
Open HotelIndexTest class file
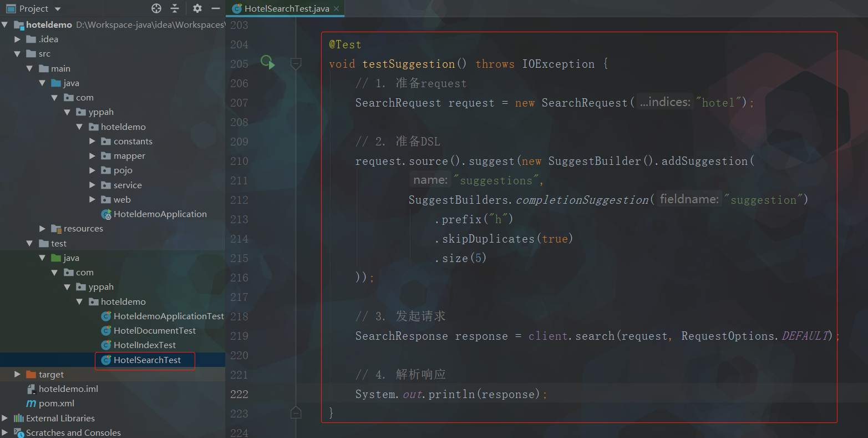145,345
